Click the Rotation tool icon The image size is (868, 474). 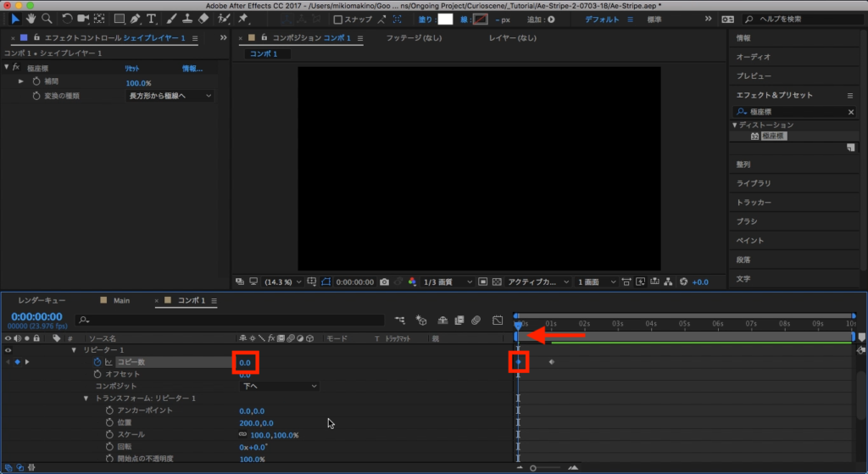[x=67, y=19]
